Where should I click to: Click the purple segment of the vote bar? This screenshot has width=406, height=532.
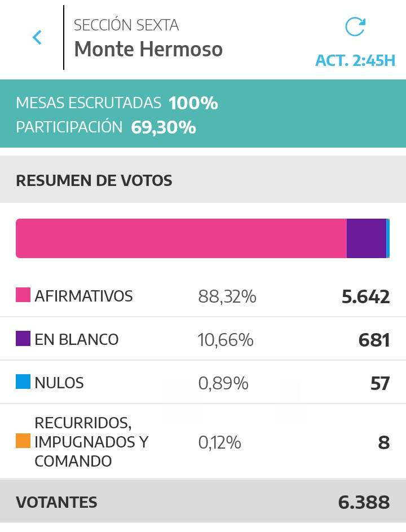pos(366,238)
